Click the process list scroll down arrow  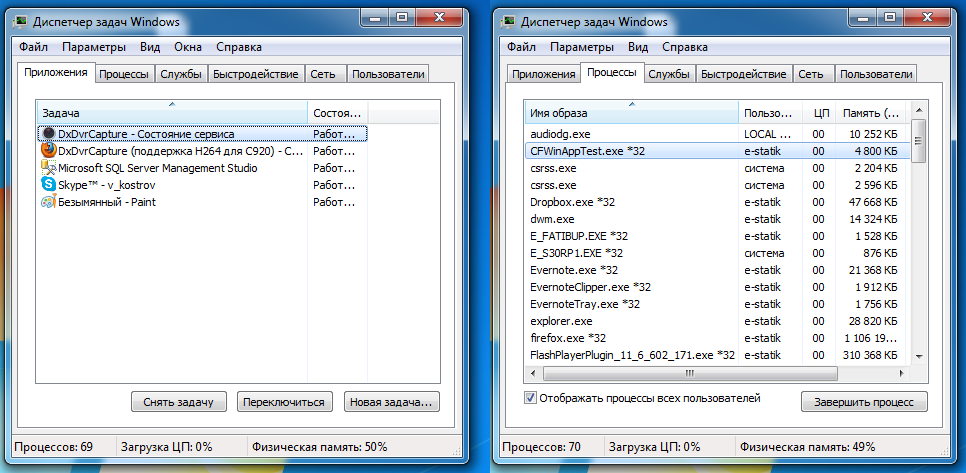tap(919, 356)
